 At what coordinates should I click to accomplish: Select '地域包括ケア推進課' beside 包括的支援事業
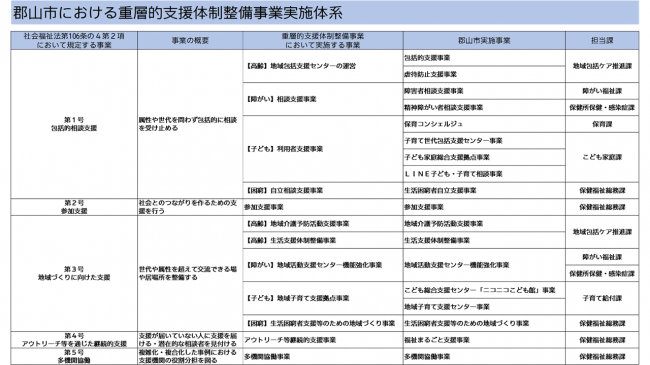pos(602,66)
